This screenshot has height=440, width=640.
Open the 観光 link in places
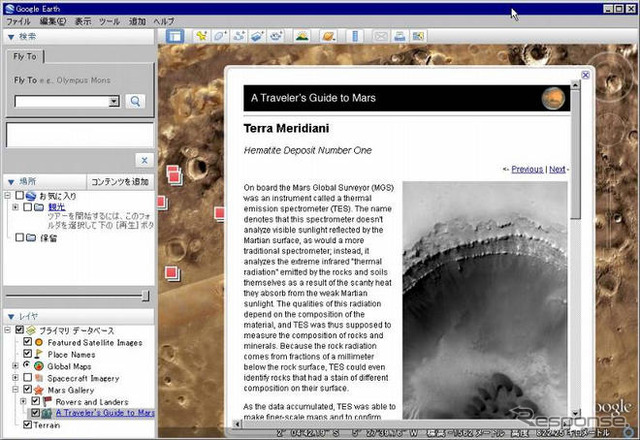[x=56, y=207]
